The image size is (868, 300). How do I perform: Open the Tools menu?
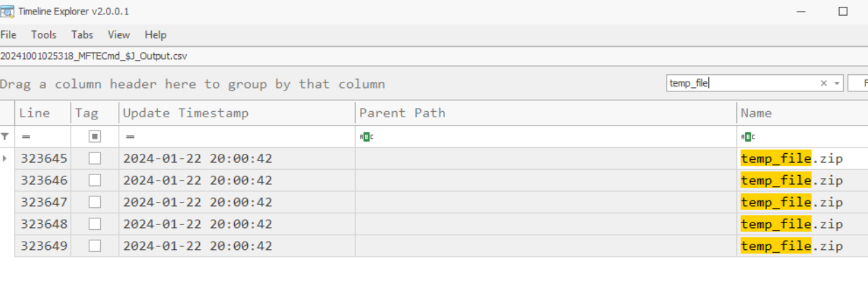(x=44, y=34)
